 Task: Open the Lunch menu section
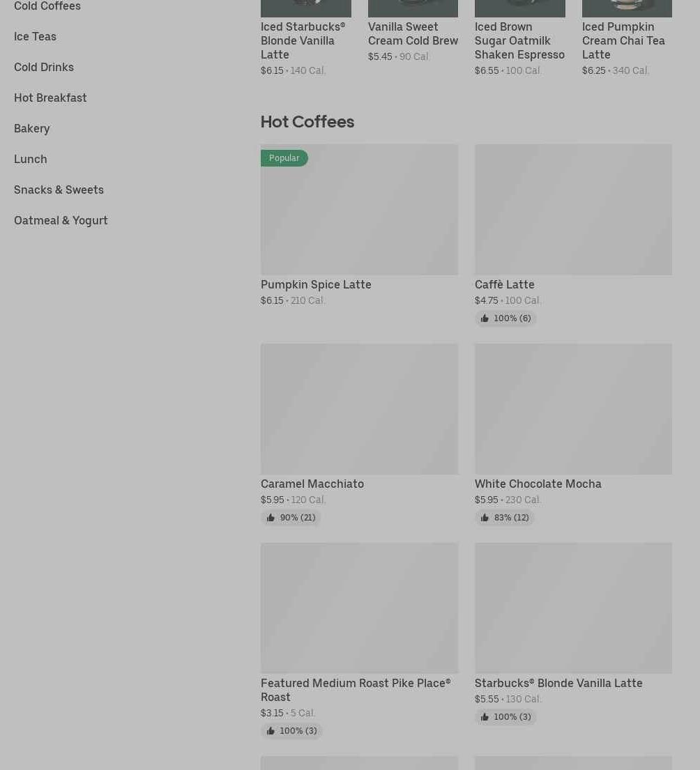pyautogui.click(x=30, y=159)
